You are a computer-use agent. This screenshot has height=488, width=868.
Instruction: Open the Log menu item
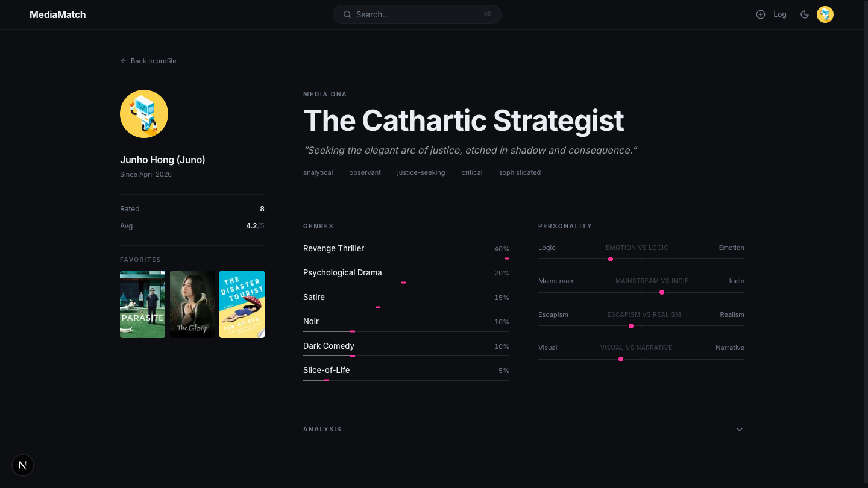tap(780, 14)
